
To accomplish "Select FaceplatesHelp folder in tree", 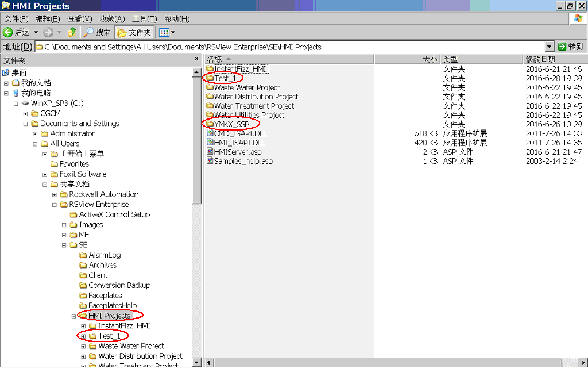I will coord(109,306).
